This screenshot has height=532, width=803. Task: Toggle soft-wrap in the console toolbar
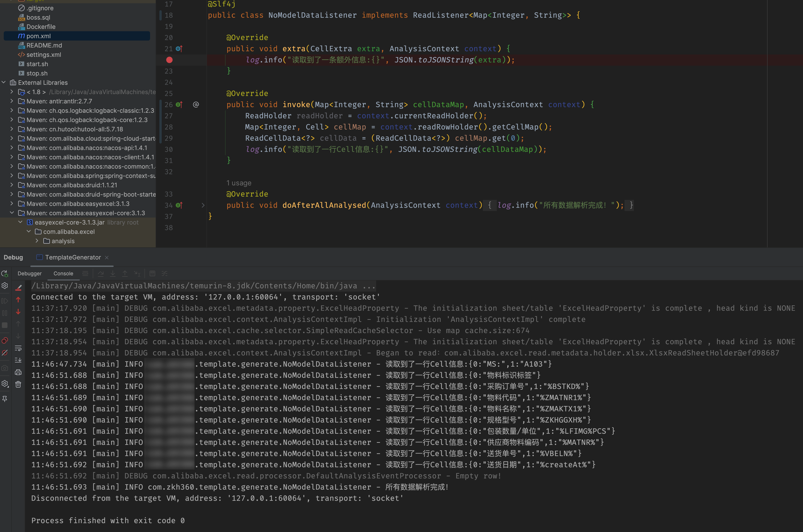(x=18, y=348)
